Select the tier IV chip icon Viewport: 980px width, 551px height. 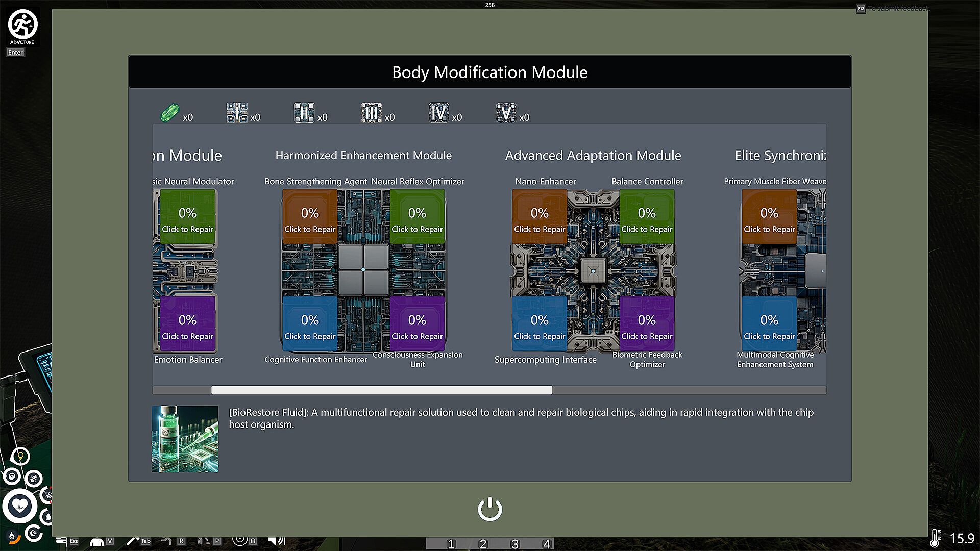point(438,113)
